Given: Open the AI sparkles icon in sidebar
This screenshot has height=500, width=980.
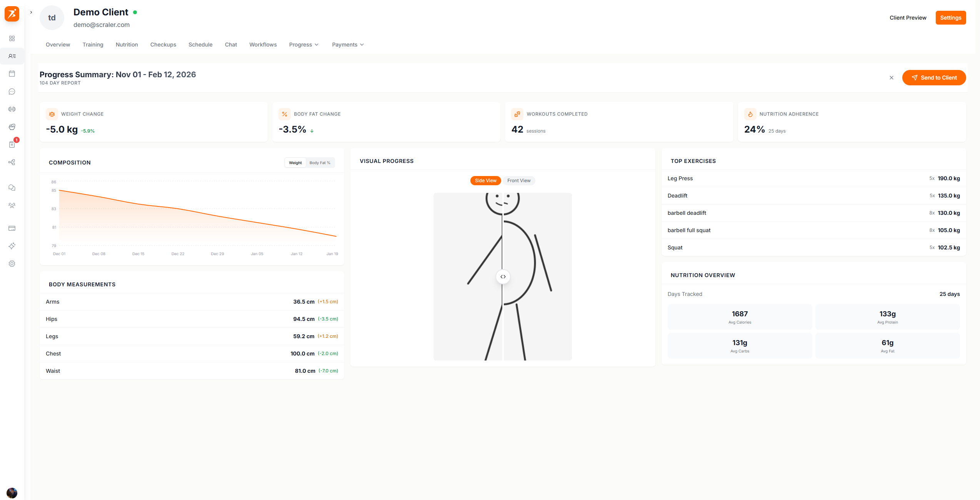Looking at the screenshot, I should tap(12, 246).
